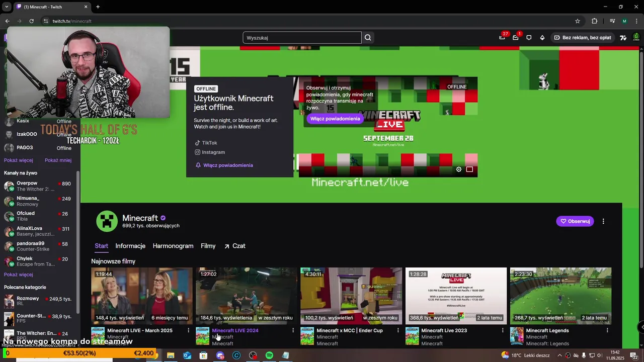
Task: Open more options for Minecraft channel
Action: coord(603,221)
